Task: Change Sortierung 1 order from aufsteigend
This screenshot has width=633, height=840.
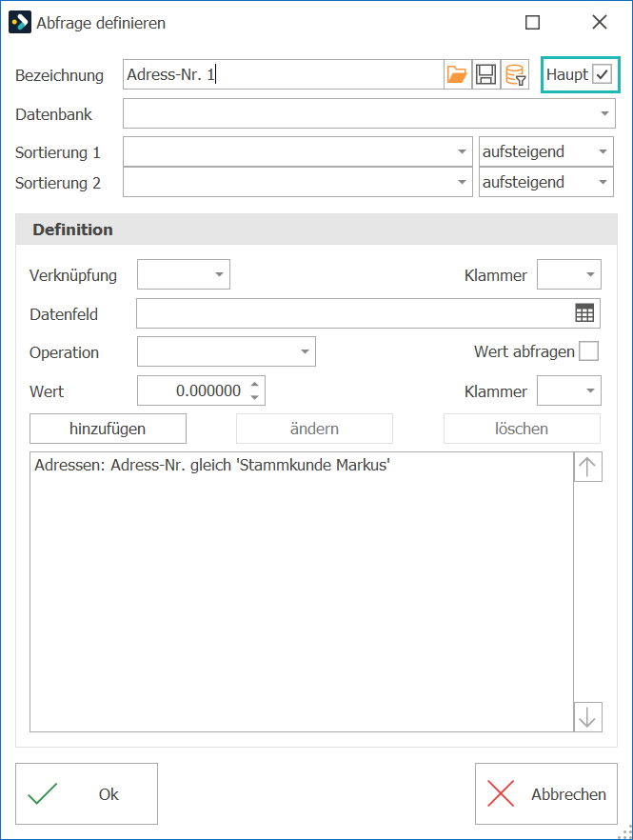Action: coord(545,151)
